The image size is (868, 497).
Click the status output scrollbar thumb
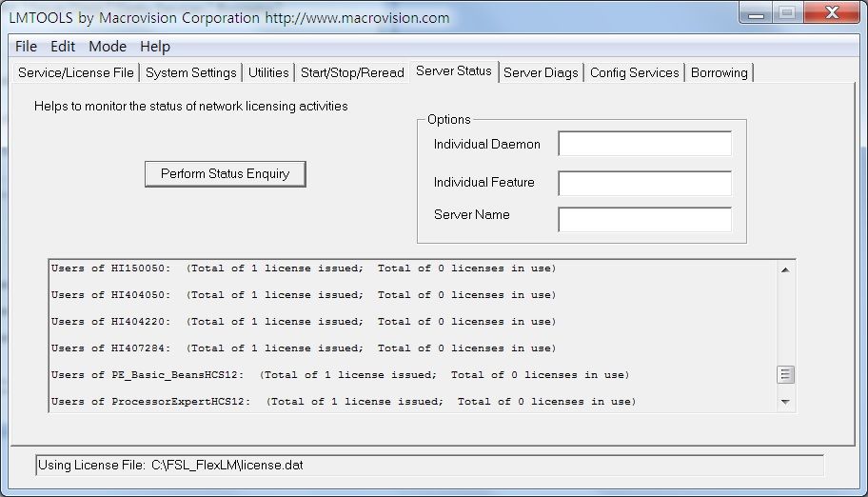785,374
